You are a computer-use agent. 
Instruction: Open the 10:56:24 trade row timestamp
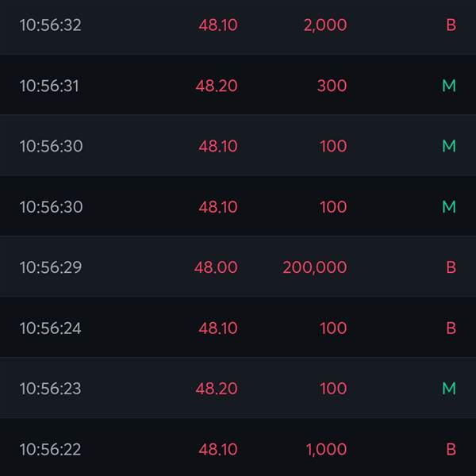coord(50,328)
